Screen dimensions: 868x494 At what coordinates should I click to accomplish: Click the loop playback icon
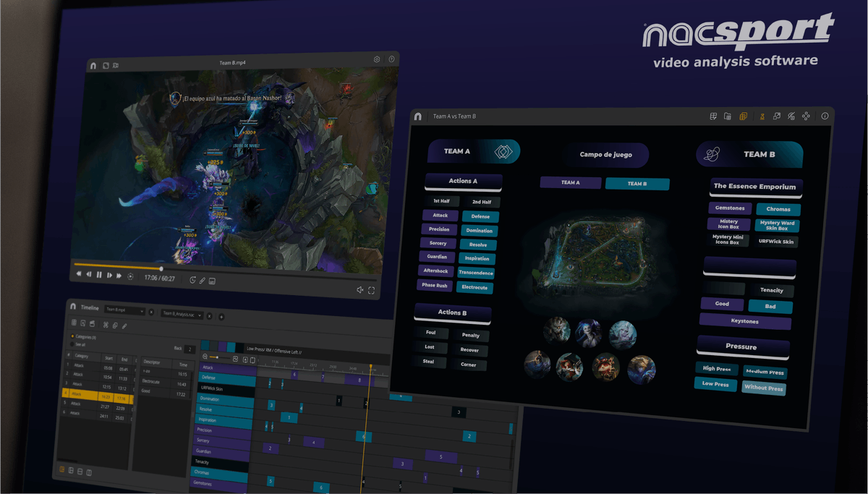(130, 276)
